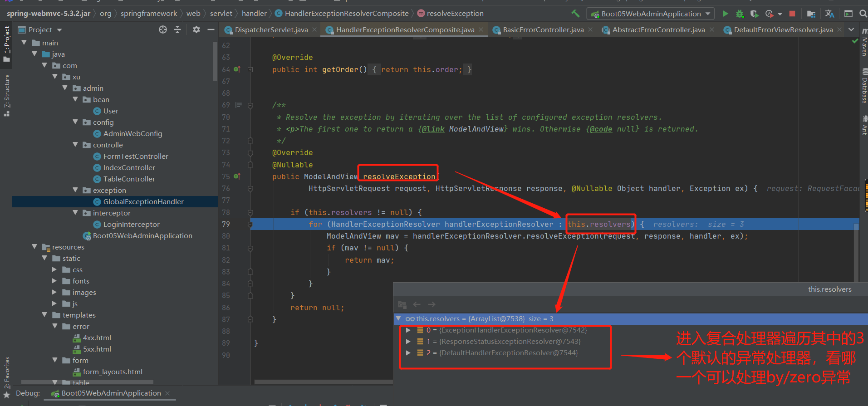Locate current file in Project tree
The height and width of the screenshot is (406, 868).
point(163,29)
